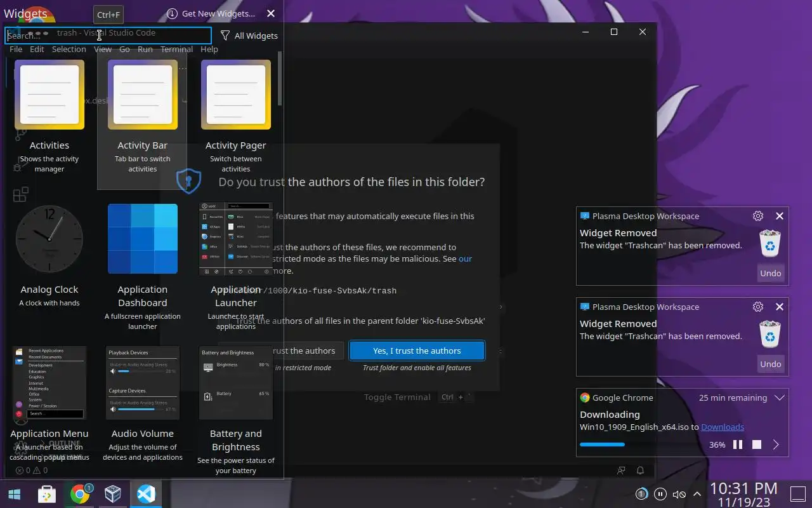This screenshot has height=508, width=812.
Task: Select the Activity Pager widget
Action: pos(236,117)
